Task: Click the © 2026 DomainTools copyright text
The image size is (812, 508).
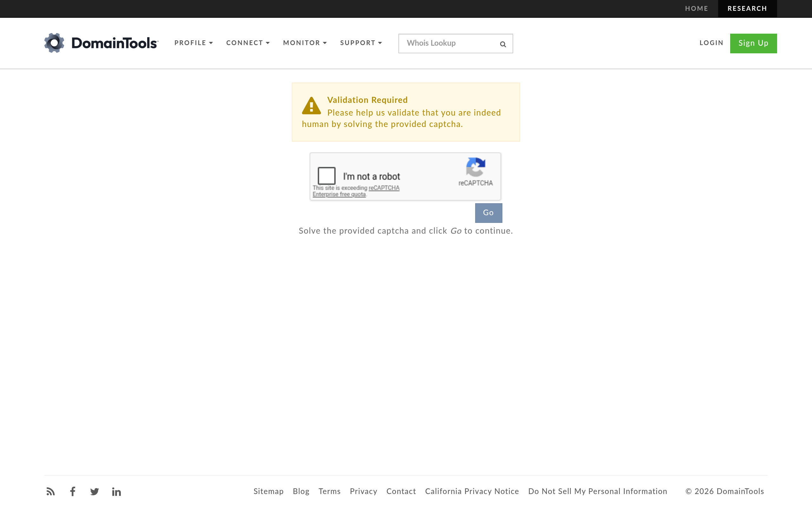Action: [725, 491]
